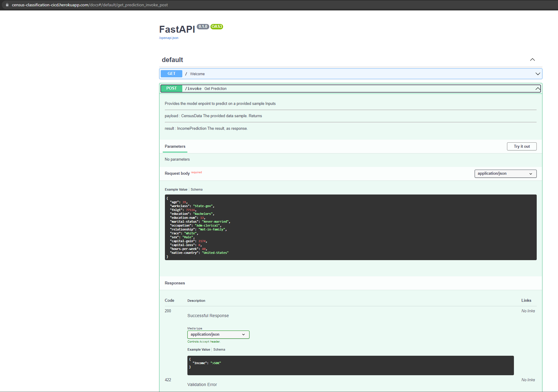Click the Get Prediction summary text

(x=216, y=89)
